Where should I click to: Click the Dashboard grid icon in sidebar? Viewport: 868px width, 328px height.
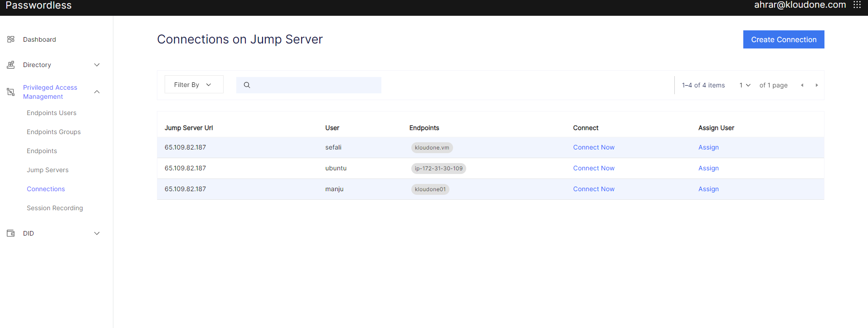click(x=11, y=39)
